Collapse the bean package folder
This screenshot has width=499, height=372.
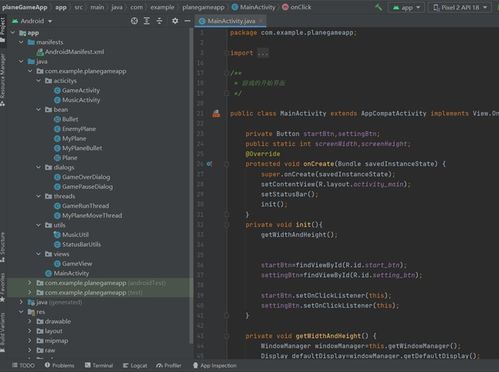point(38,110)
